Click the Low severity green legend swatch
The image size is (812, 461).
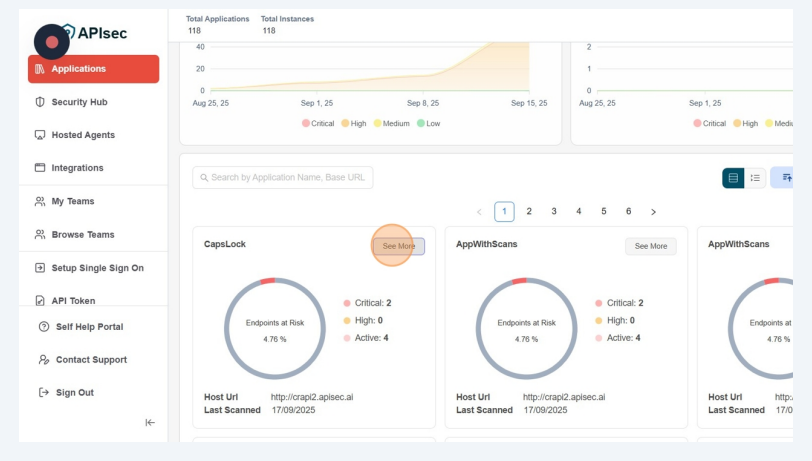coord(421,123)
